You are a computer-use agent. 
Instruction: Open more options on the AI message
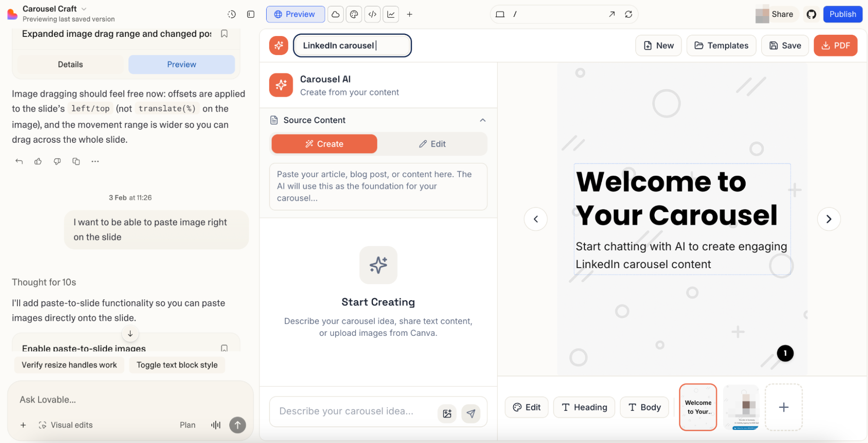[95, 161]
